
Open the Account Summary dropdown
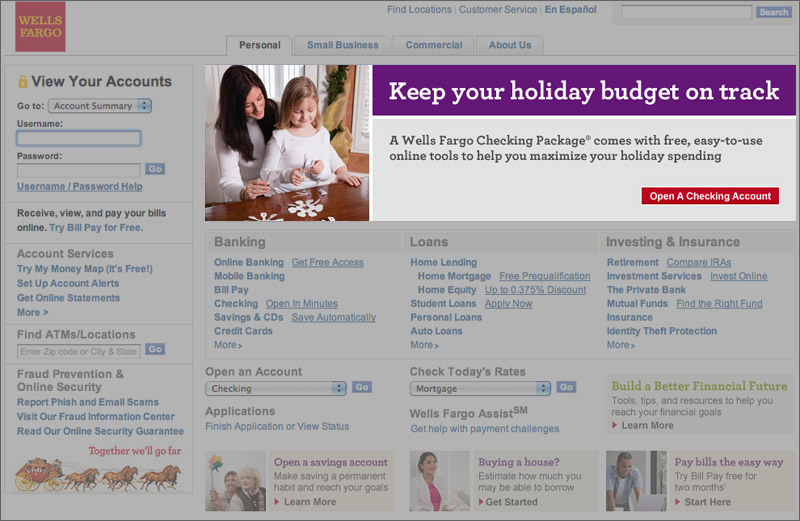pos(100,106)
